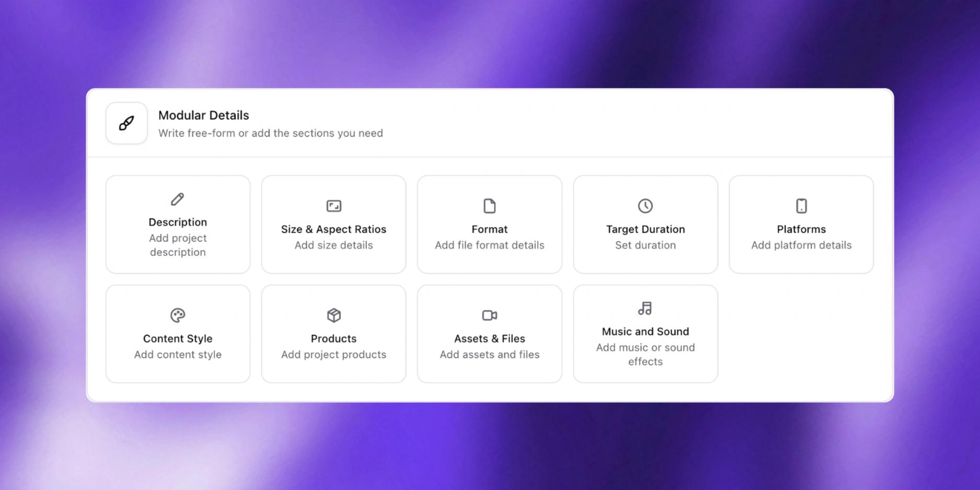The height and width of the screenshot is (490, 980).
Task: Open the Size & Aspect Ratios section
Action: [333, 229]
